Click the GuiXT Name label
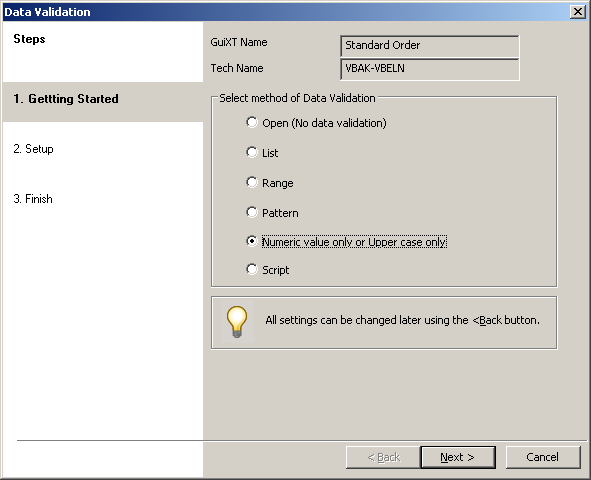The height and width of the screenshot is (480, 591). pyautogui.click(x=239, y=42)
